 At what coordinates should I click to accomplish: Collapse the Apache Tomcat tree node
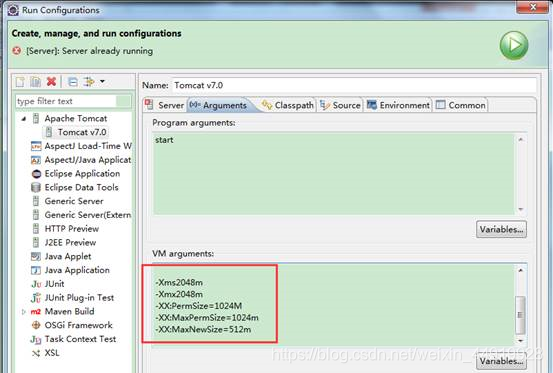24,119
